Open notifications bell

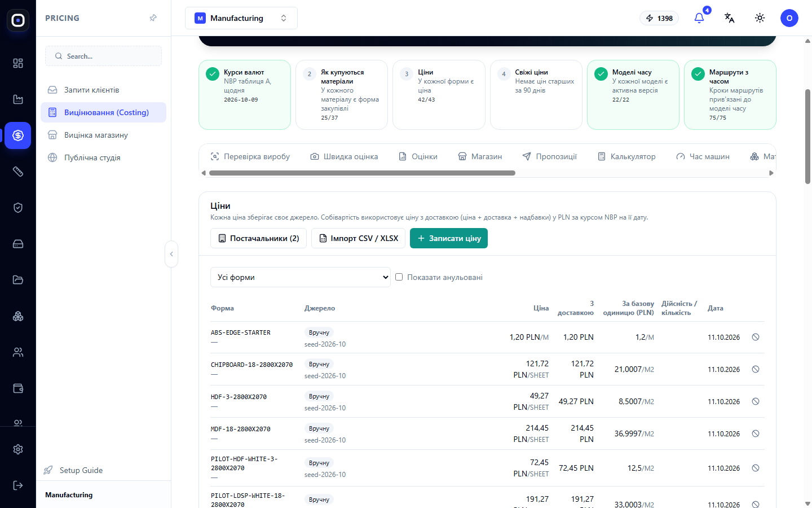coord(699,18)
